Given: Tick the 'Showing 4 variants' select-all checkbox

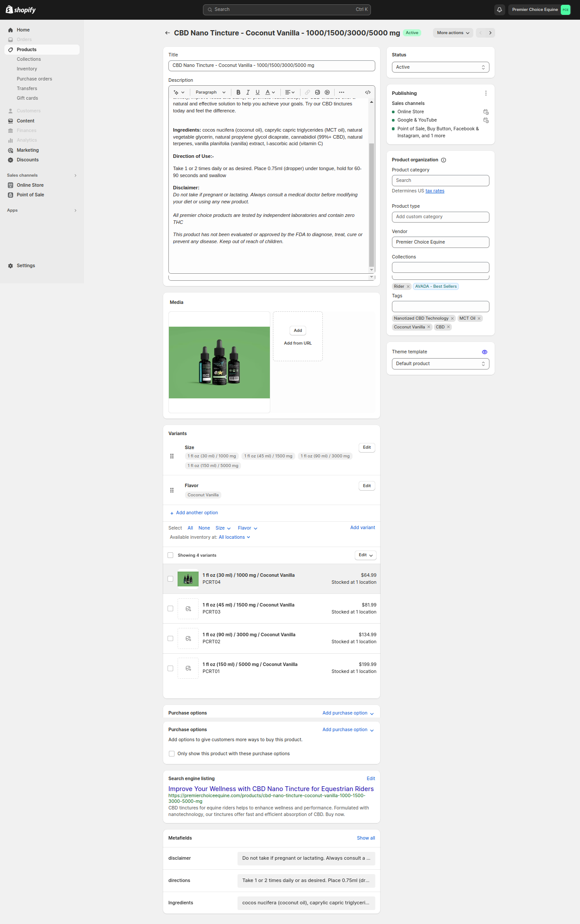Looking at the screenshot, I should point(171,555).
